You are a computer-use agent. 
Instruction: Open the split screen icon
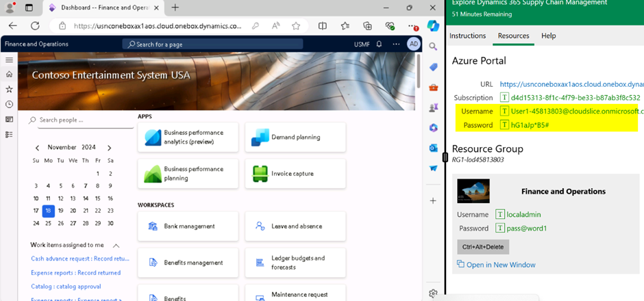(x=323, y=26)
